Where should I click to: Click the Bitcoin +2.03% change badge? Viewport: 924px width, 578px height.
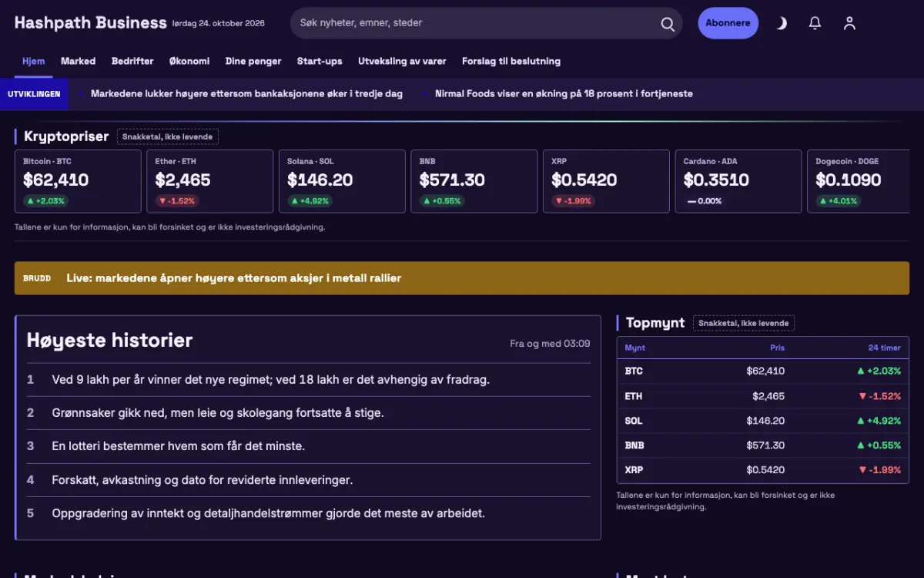(x=45, y=201)
